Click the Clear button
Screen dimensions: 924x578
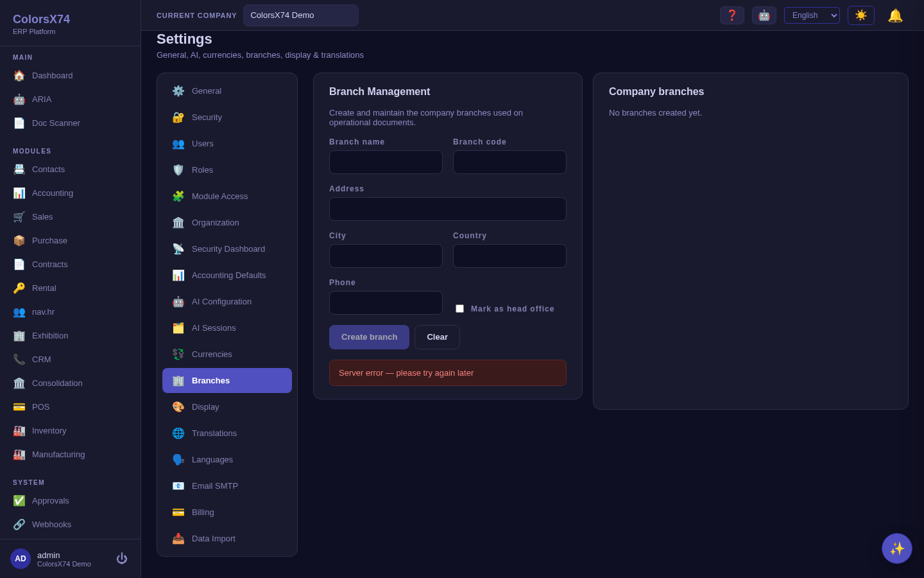pyautogui.click(x=437, y=337)
